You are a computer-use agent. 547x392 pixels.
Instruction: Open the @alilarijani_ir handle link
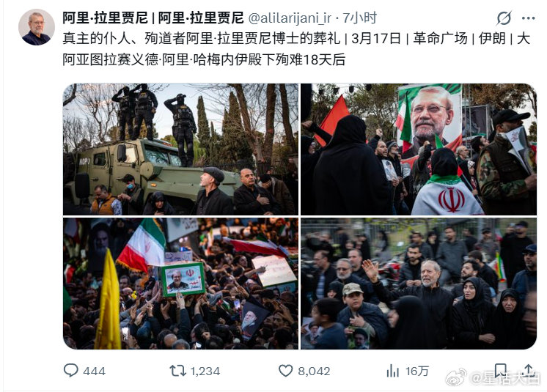pos(290,18)
